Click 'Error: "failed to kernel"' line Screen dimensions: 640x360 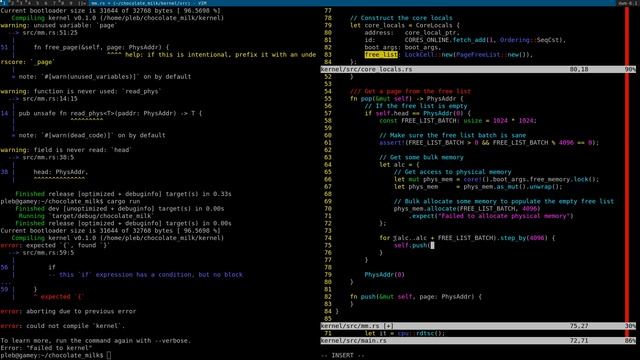tap(46, 348)
